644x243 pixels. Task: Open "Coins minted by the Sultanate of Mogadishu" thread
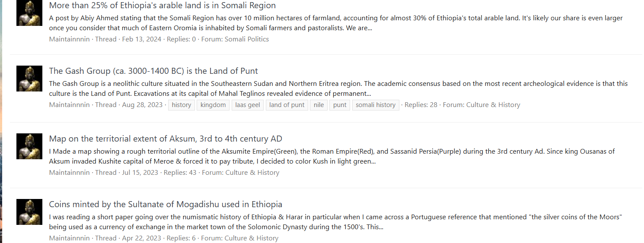[x=166, y=205]
